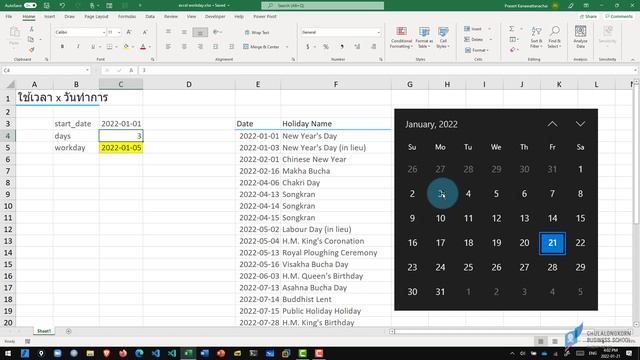Click the Undo arrow icon
Viewport: 640px width, 360px height.
click(62, 6)
